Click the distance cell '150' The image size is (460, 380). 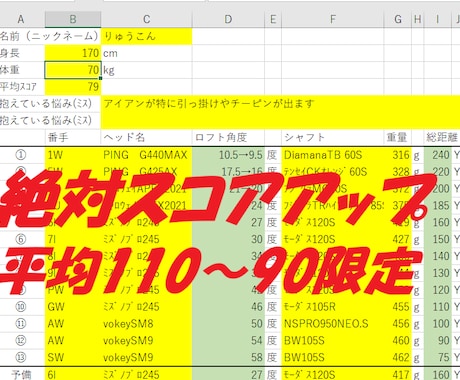437,239
